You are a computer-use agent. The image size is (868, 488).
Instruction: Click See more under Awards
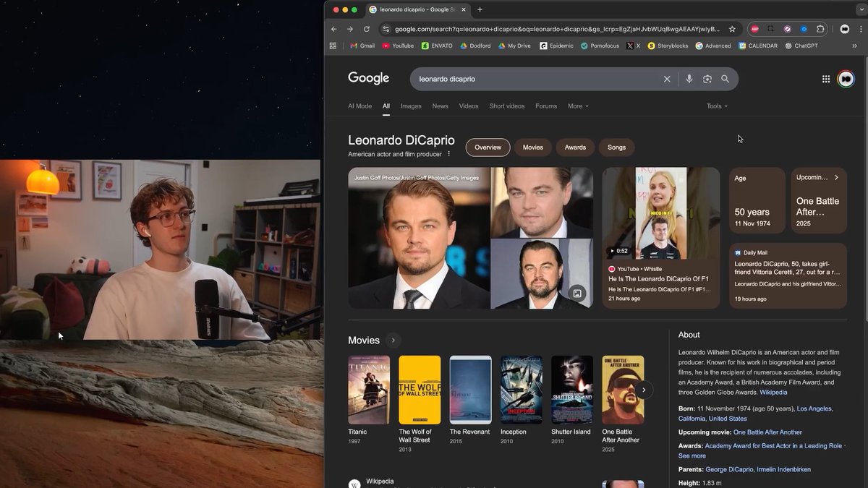point(692,456)
